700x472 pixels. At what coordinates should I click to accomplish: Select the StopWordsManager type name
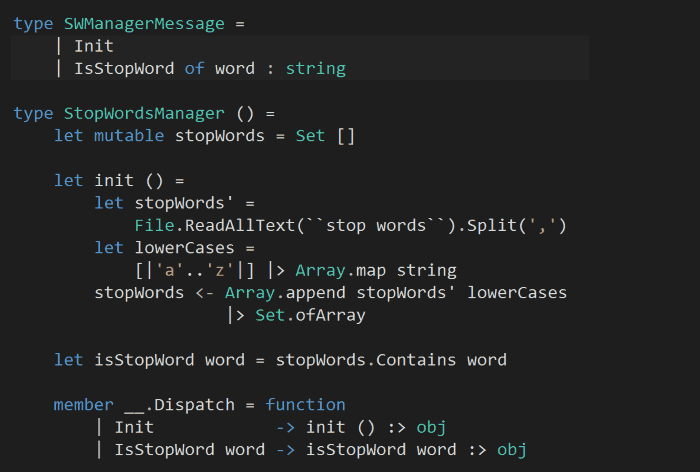[x=139, y=113]
